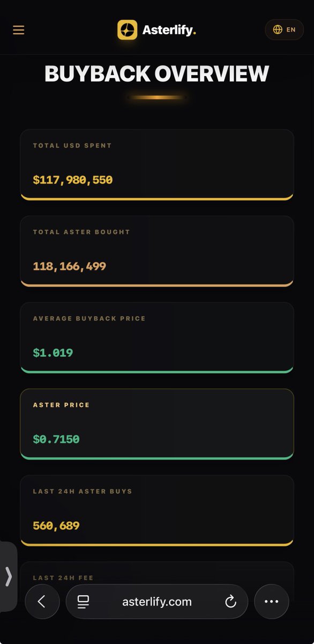The height and width of the screenshot is (644, 314).
Task: Click the $0.7150 Aster price value
Action: tap(56, 439)
